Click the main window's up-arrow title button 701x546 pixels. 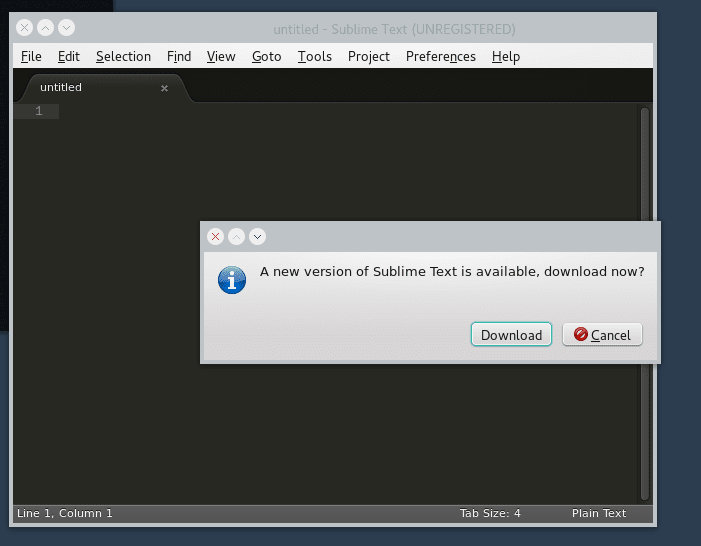46,28
